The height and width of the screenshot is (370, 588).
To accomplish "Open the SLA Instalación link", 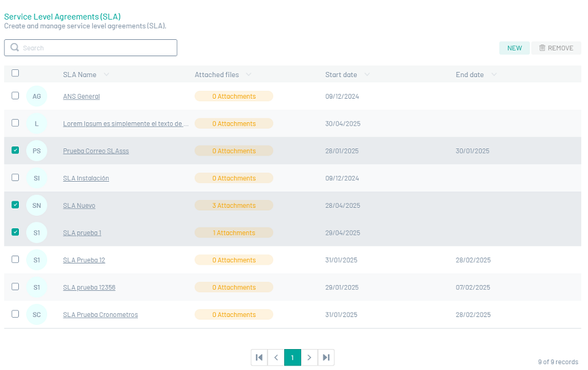I will click(x=86, y=178).
